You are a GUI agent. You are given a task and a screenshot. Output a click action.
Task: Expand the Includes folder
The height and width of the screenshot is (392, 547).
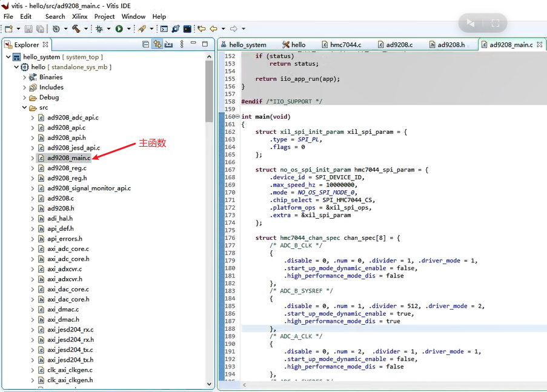pyautogui.click(x=24, y=87)
